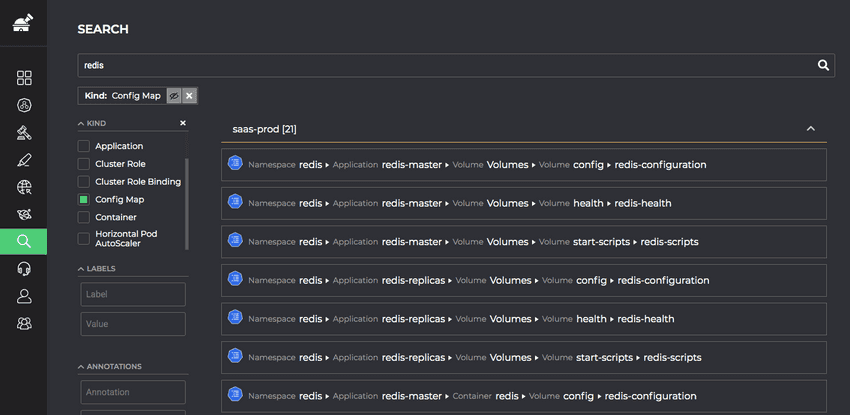Open the globe search browser icon
The width and height of the screenshot is (850, 415).
[x=24, y=187]
